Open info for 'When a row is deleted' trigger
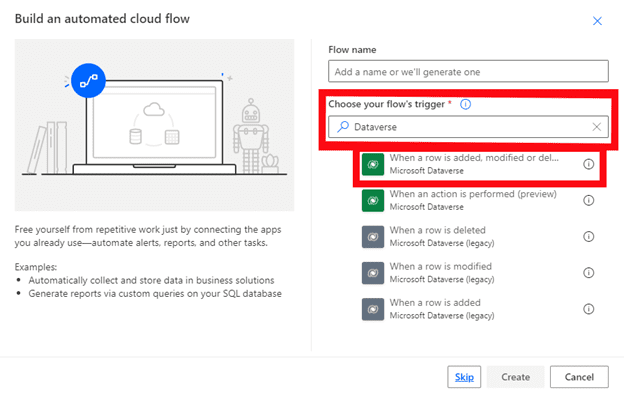The width and height of the screenshot is (624, 395). pos(589,236)
